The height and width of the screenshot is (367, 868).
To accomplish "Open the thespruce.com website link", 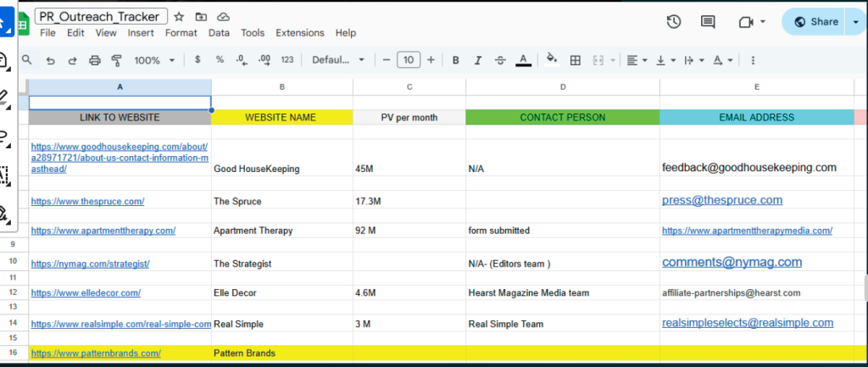I will [x=87, y=202].
